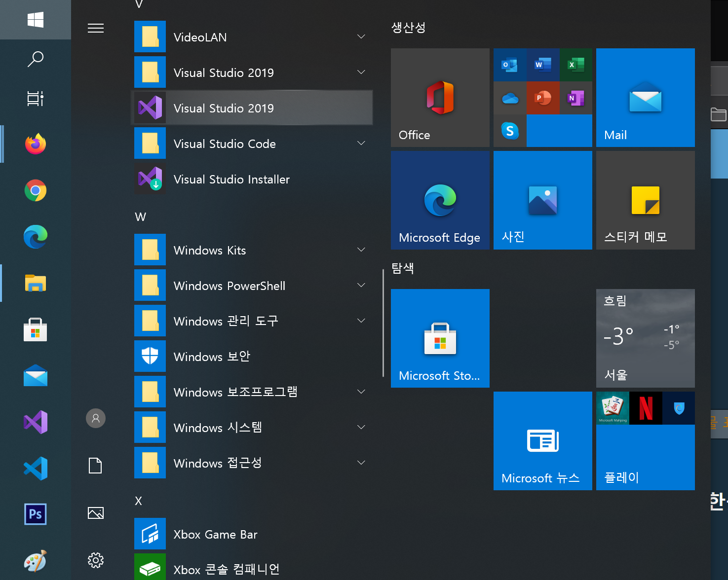Open Netflix in the play tile folder
Image resolution: width=728 pixels, height=580 pixels.
pos(646,408)
